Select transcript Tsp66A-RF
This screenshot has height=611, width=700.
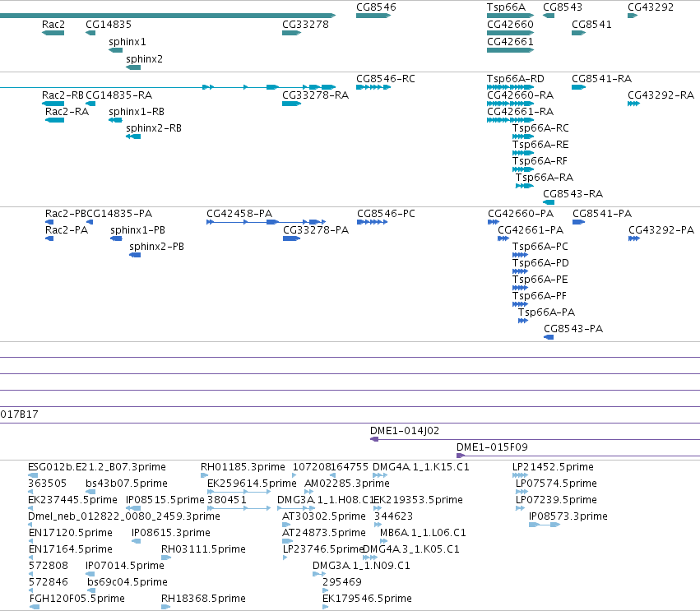tap(523, 169)
